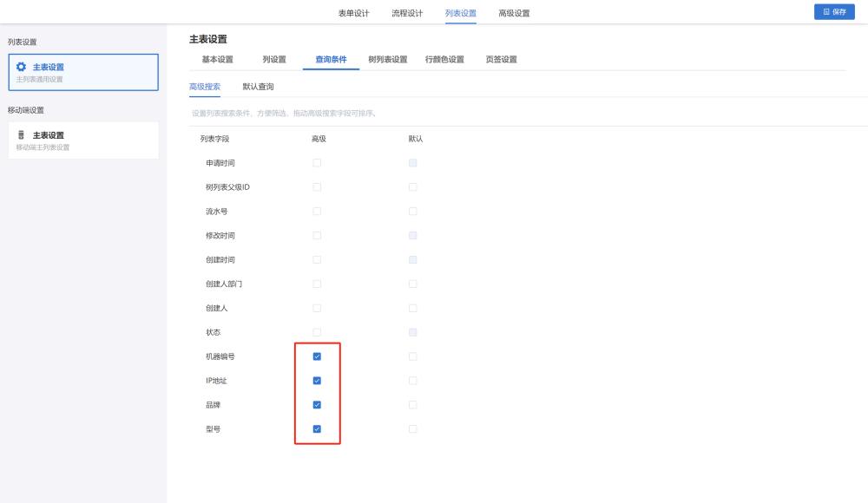Disable 高级 checkbox for 品牌
Image resolution: width=868 pixels, height=503 pixels.
click(x=317, y=405)
